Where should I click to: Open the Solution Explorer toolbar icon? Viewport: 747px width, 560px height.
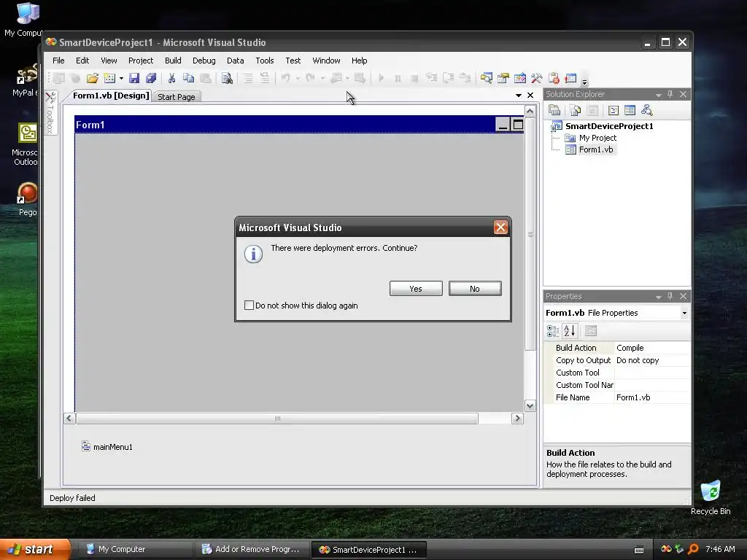pos(487,78)
